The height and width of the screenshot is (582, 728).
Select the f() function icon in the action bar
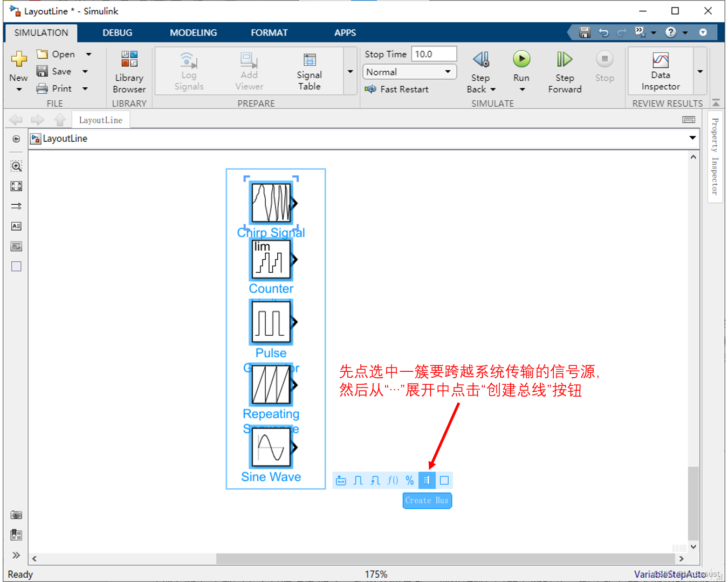point(393,480)
